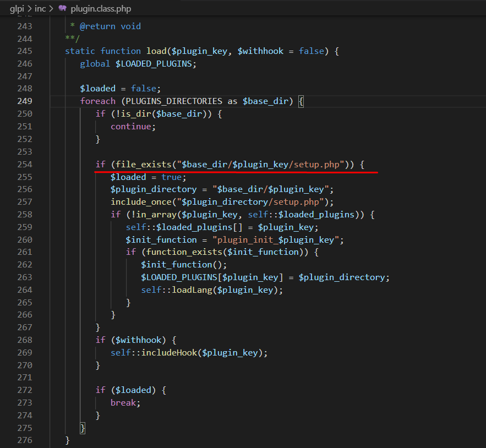Select "plugin.class.php" in the breadcrumb bar
The image size is (486, 448).
click(x=100, y=9)
